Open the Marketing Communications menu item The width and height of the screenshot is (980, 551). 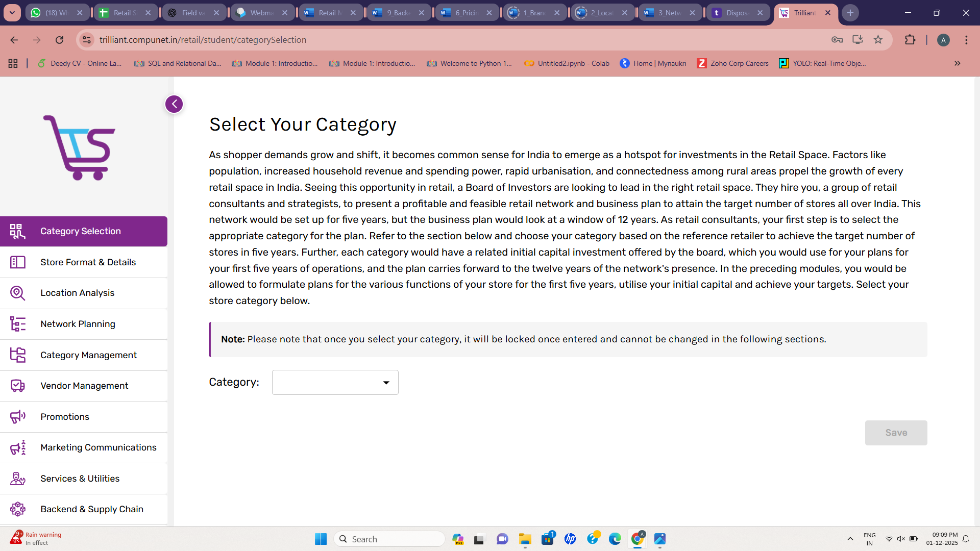[x=98, y=447]
